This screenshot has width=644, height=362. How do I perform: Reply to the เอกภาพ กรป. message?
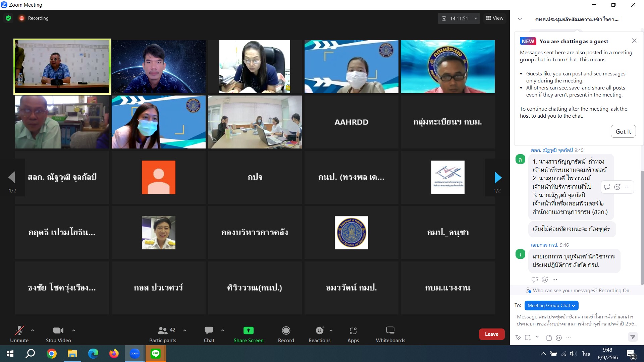pos(535,279)
